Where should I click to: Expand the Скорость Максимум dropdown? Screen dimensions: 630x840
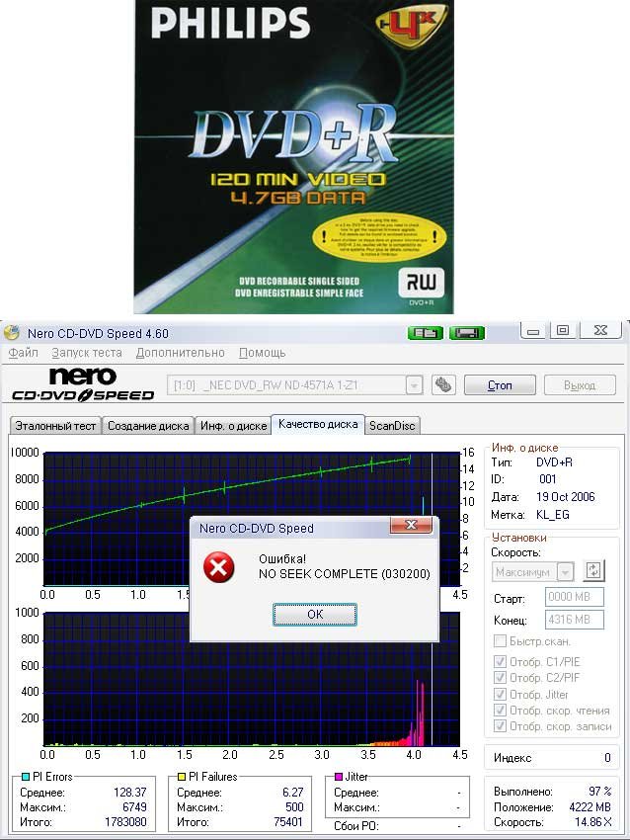click(x=565, y=572)
